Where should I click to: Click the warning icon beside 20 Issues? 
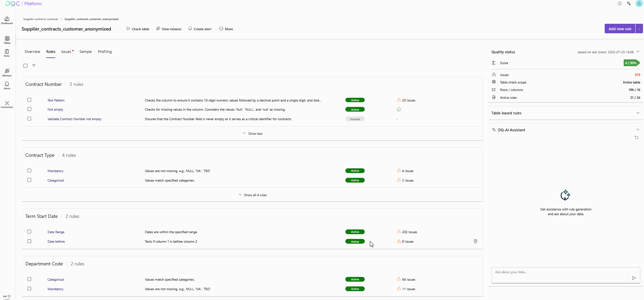point(399,100)
